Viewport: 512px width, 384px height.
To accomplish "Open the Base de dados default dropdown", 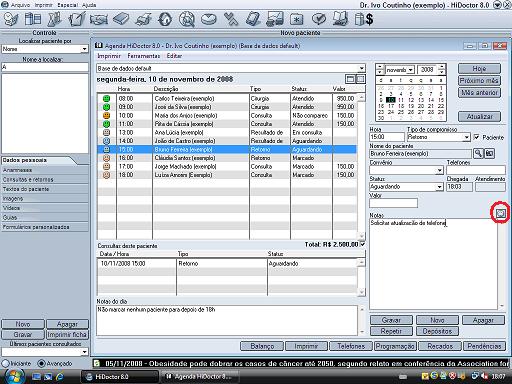I will (362, 68).
